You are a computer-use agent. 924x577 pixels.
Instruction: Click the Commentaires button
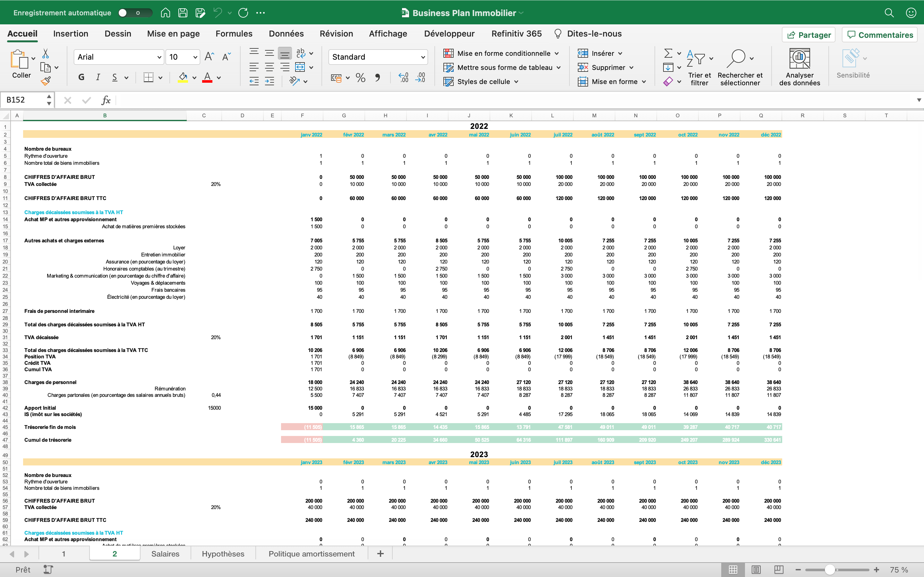[x=880, y=35]
